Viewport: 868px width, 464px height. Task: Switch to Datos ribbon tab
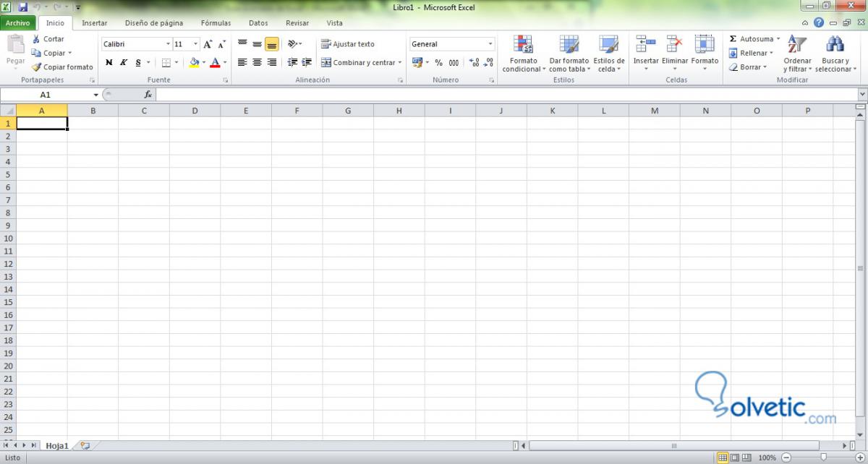[258, 23]
